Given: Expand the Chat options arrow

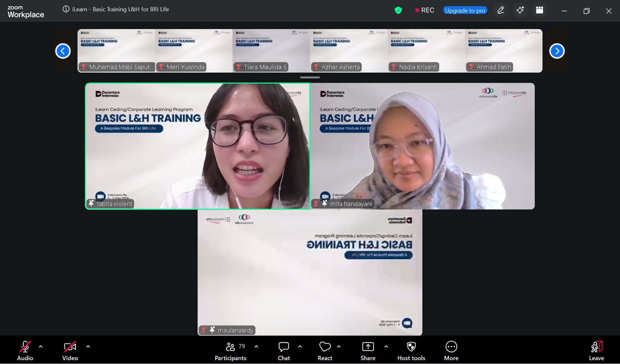Looking at the screenshot, I should tap(300, 347).
